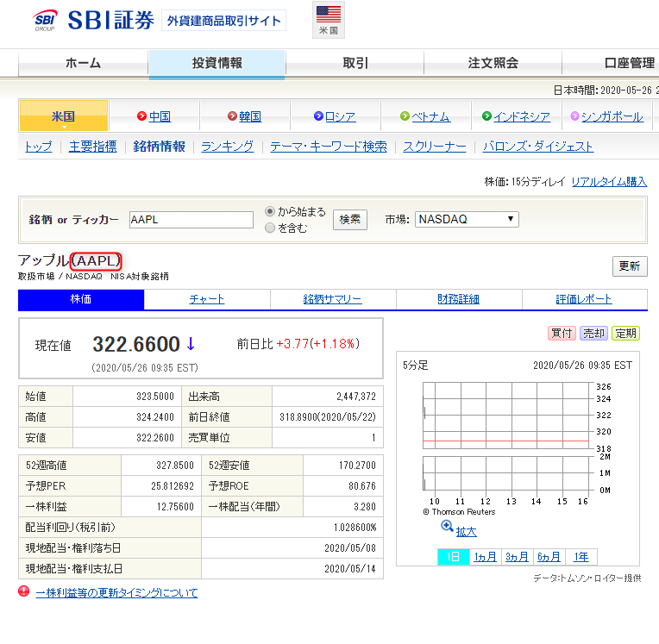This screenshot has width=659, height=644.
Task: Select the 3ヵ月 chart period
Action: click(x=517, y=557)
